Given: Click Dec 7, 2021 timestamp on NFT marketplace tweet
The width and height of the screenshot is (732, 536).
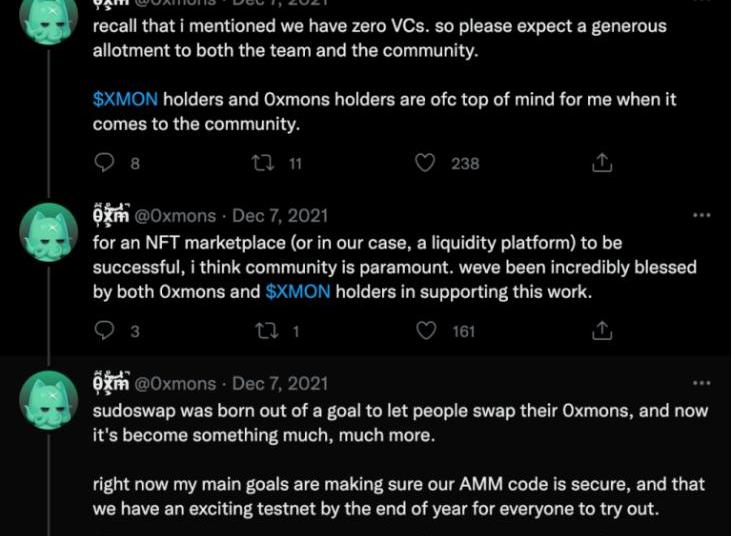Looking at the screenshot, I should pos(280,216).
